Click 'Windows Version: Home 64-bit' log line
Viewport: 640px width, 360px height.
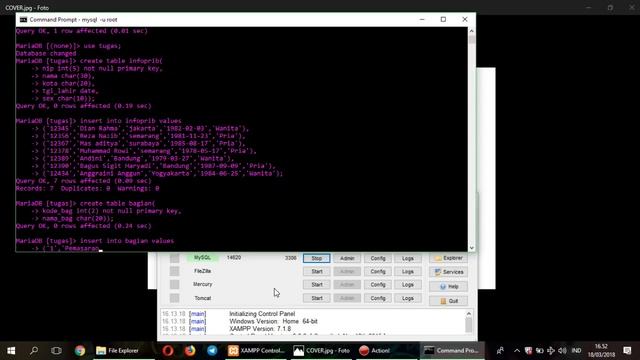273,321
